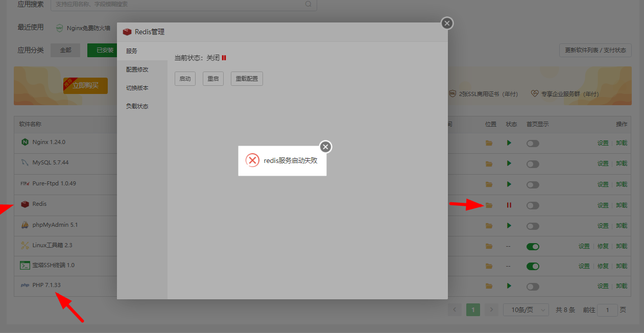
Task: Disable homepage display for Linux工具箱
Action: pos(533,246)
